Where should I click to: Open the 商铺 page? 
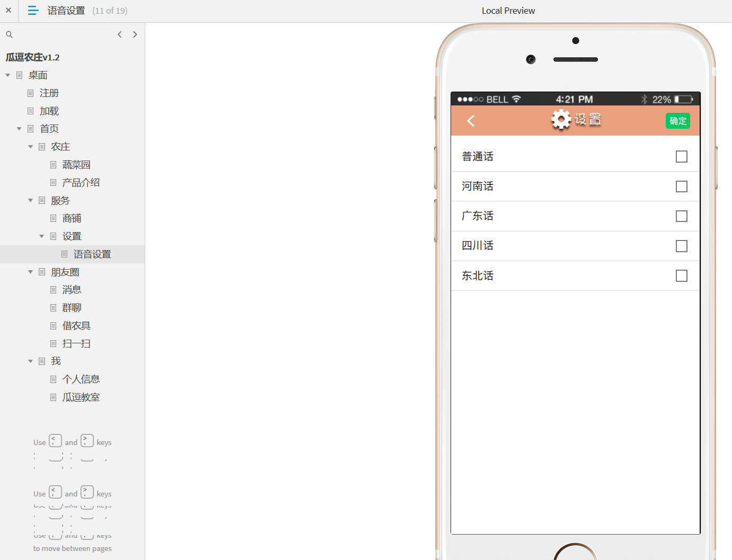[72, 218]
